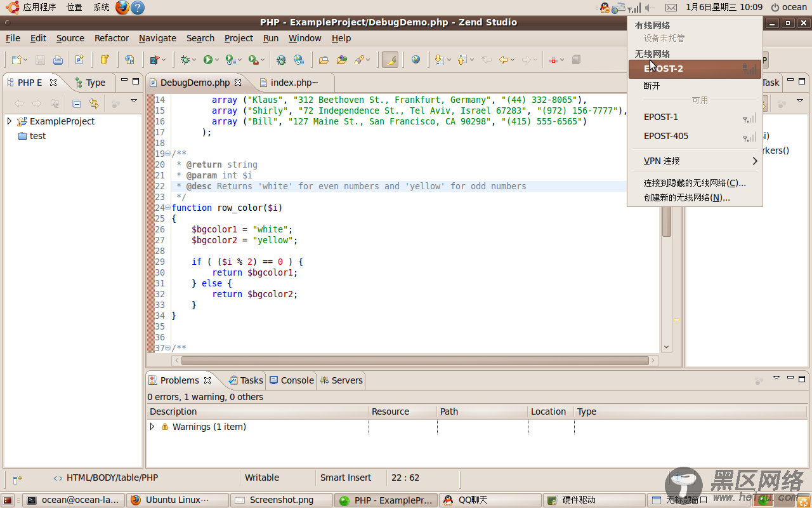
Task: Click the mail envelope panel icon
Action: pos(671,8)
